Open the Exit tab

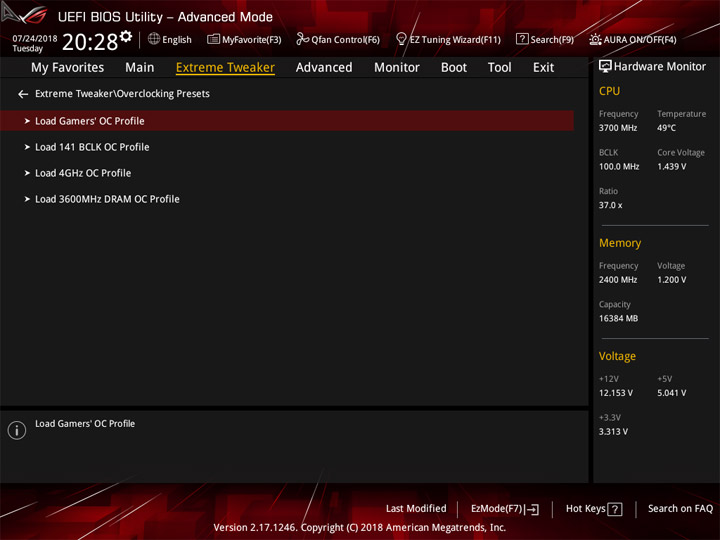[x=543, y=68]
